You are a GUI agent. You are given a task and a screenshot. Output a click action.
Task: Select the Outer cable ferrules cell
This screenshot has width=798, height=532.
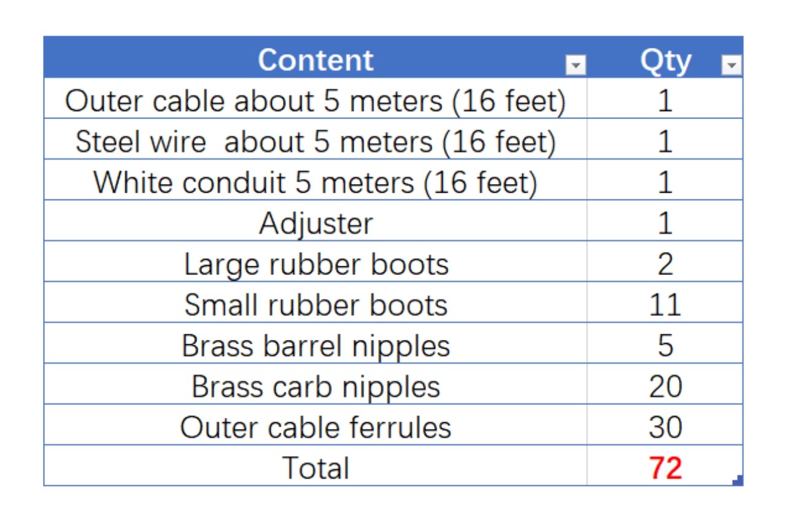(316, 428)
